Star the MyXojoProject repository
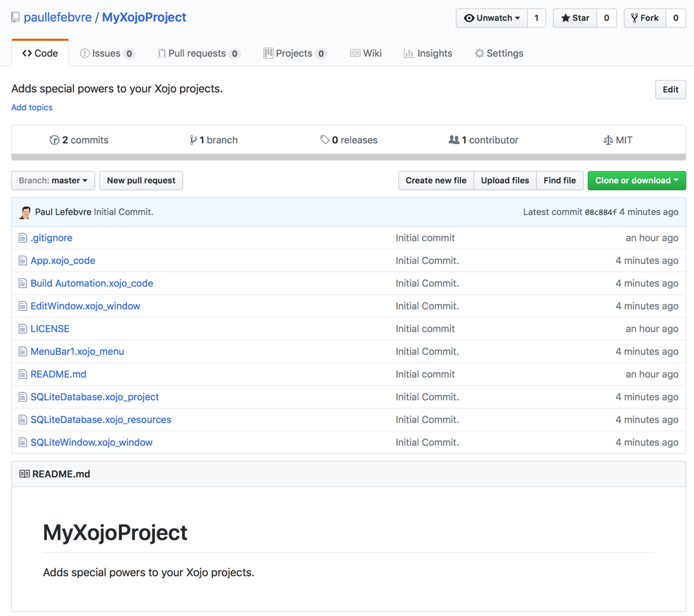The width and height of the screenshot is (694, 616). [x=574, y=18]
